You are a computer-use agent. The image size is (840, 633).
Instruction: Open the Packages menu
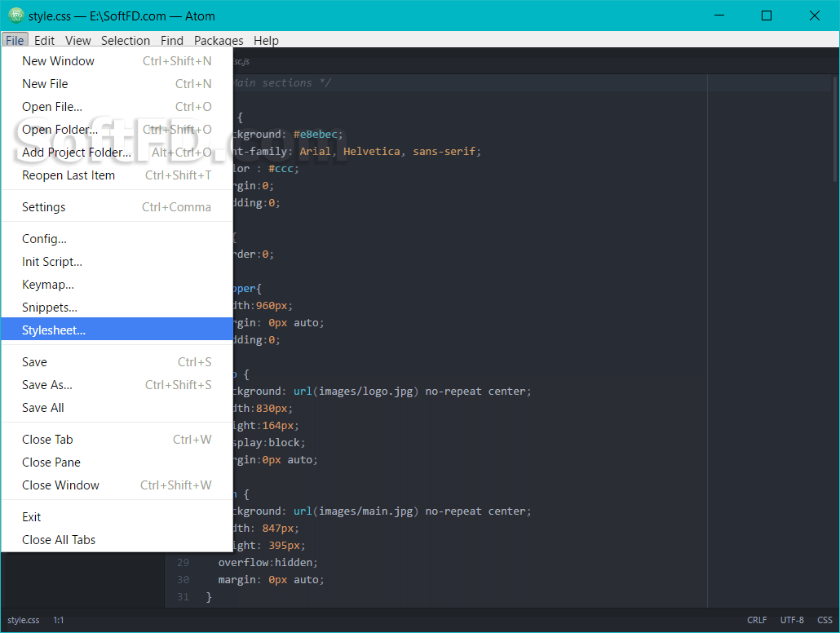point(219,40)
